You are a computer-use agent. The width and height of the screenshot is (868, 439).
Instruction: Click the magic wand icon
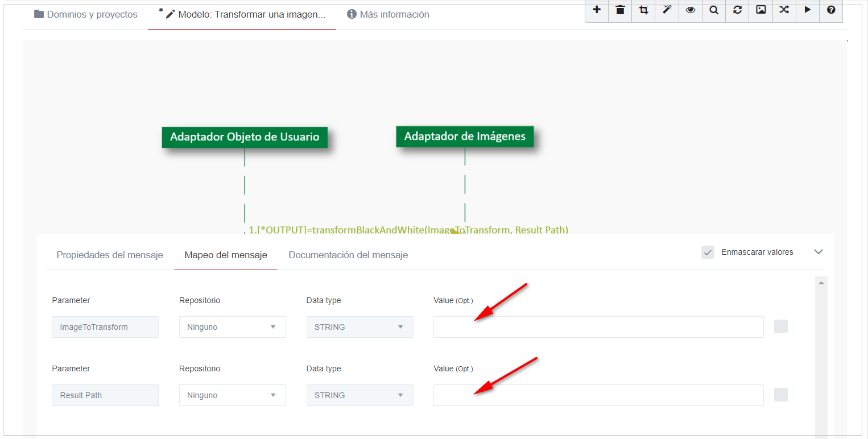pyautogui.click(x=667, y=10)
